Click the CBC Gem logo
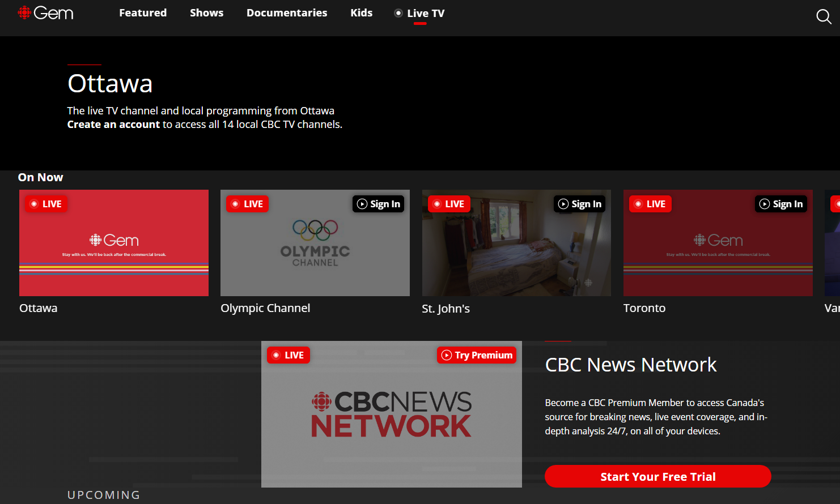Viewport: 840px width, 504px height. 45,12
